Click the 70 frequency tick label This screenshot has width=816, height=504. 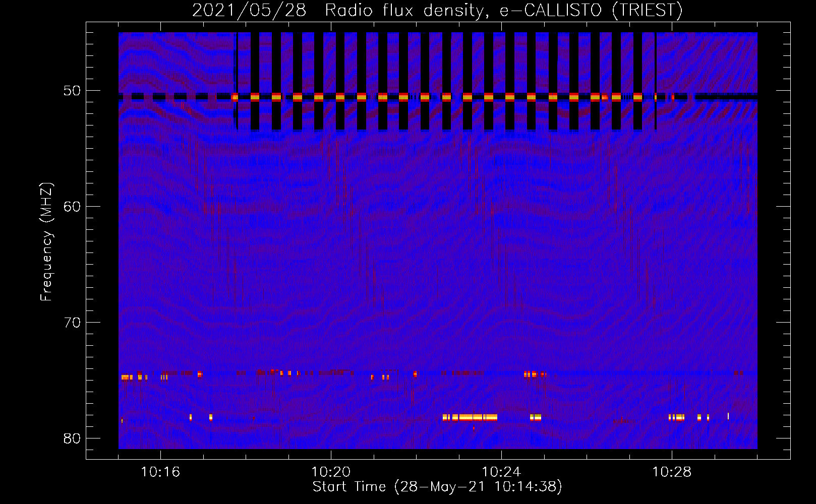pyautogui.click(x=72, y=323)
